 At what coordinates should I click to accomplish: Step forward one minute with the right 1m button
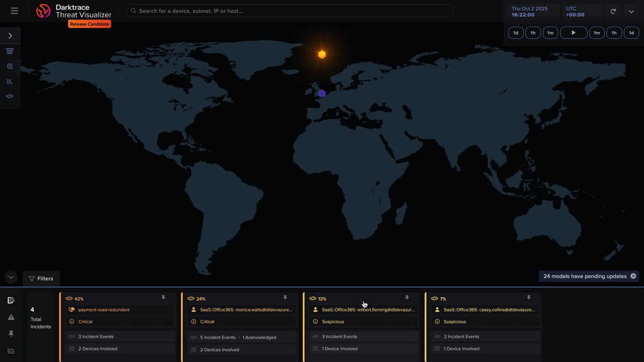(x=597, y=33)
